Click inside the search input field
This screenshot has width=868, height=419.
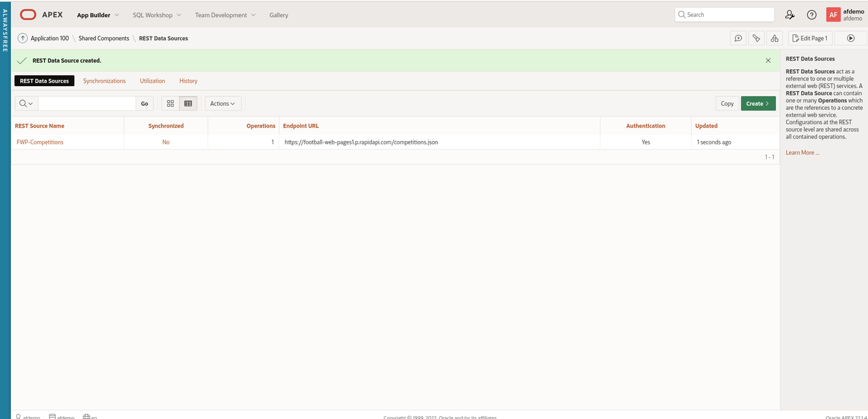[x=87, y=103]
